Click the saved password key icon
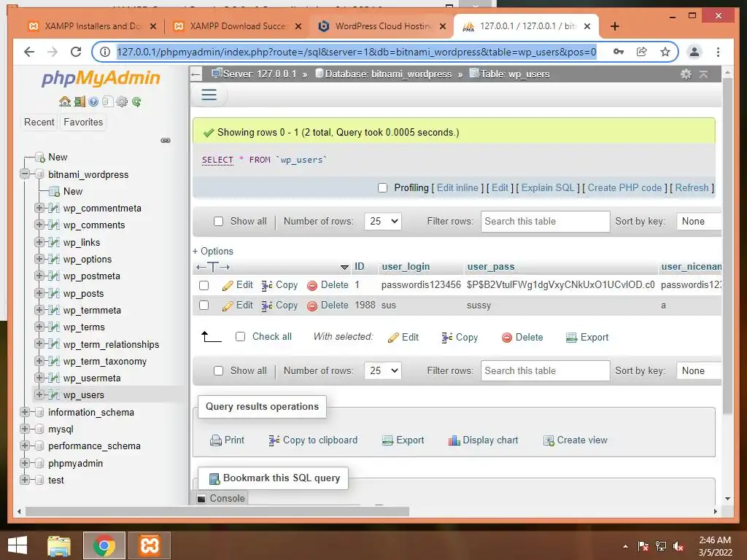This screenshot has width=747, height=560. pyautogui.click(x=619, y=52)
